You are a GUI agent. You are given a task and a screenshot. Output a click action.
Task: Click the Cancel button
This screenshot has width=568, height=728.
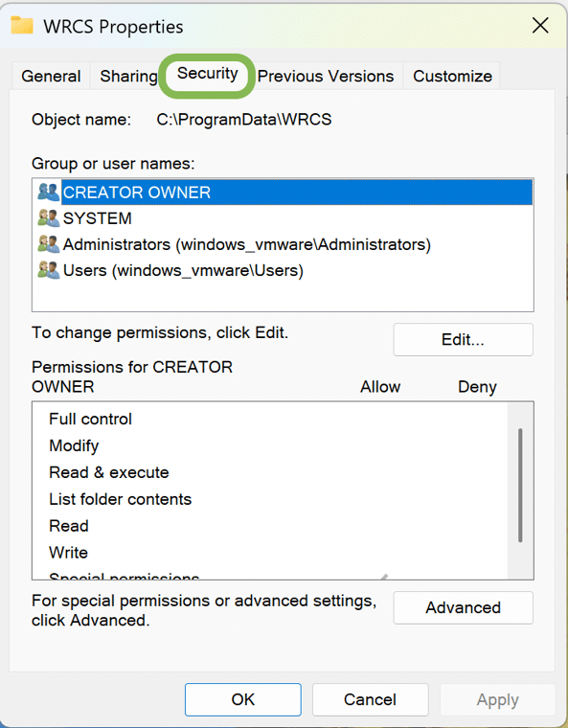pos(370,699)
